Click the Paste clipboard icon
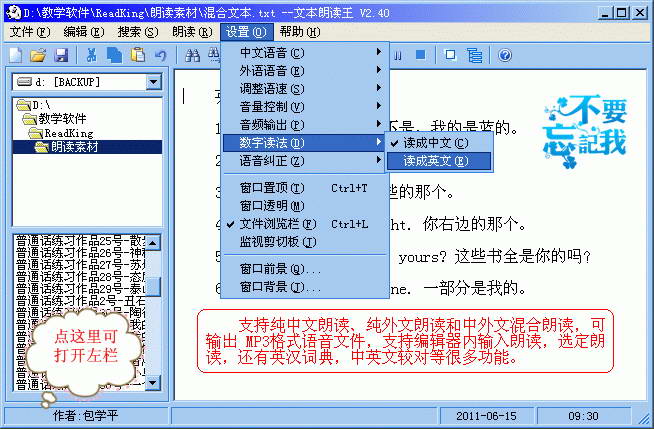This screenshot has width=654, height=429. coord(135,54)
